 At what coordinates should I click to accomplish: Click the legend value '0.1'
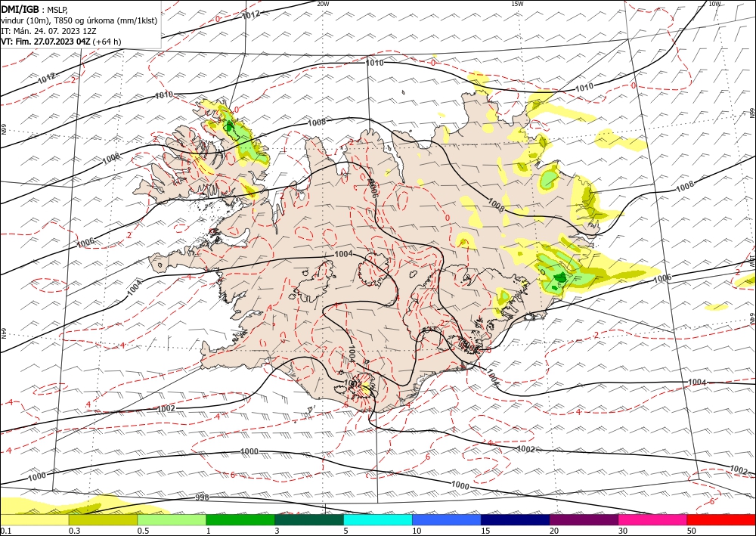[5, 531]
